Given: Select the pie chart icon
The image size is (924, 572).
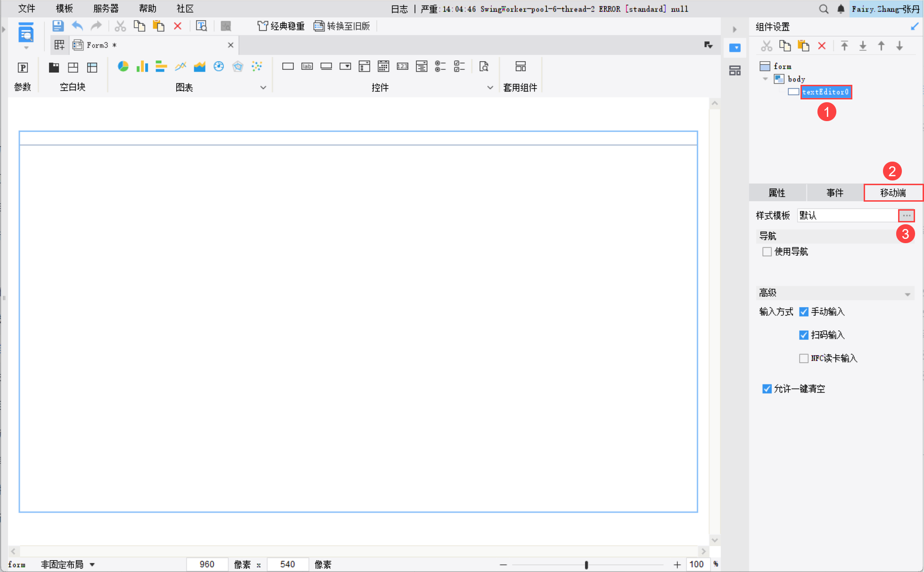Looking at the screenshot, I should tap(123, 67).
